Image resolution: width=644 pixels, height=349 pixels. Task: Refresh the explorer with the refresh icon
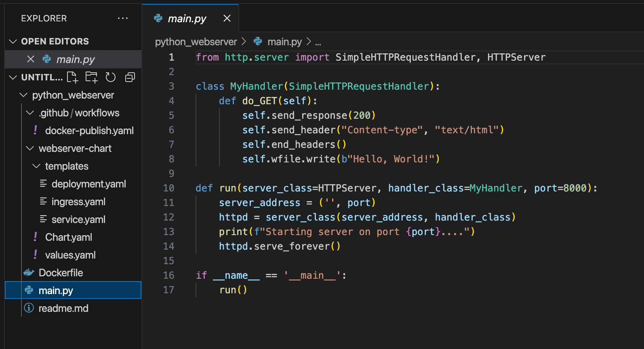[111, 77]
